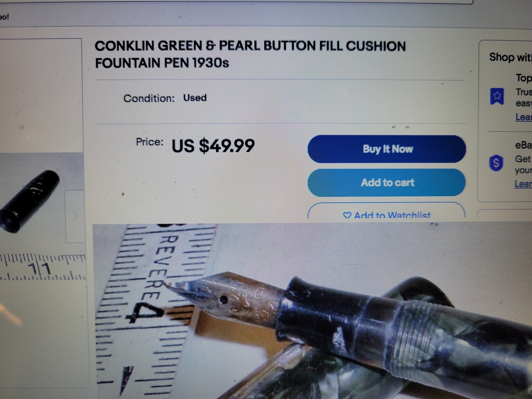Click the Top Rated seller text

point(524,78)
